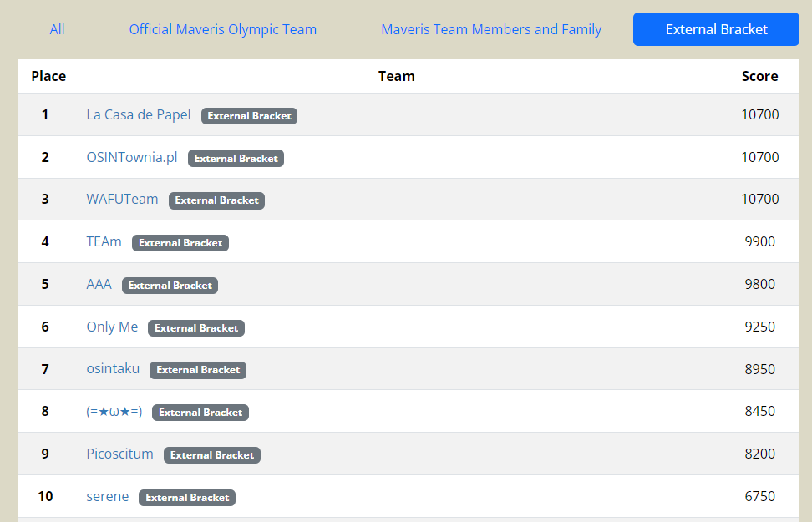Click the External Bracket tab button
The width and height of the screenshot is (812, 522).
[716, 29]
